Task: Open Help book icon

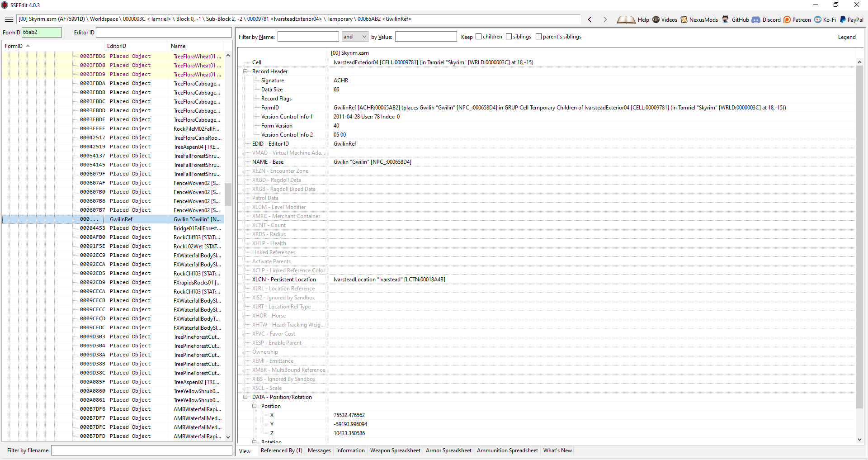Action: (626, 19)
